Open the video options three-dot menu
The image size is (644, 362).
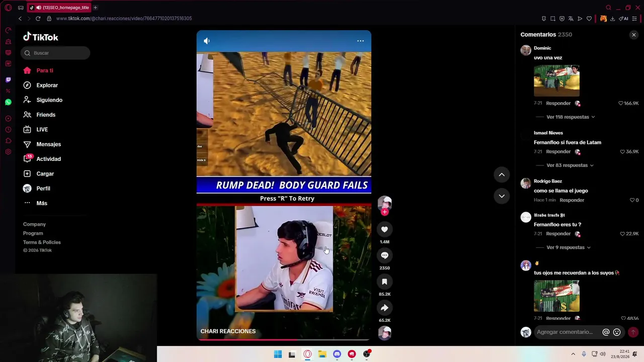click(360, 41)
